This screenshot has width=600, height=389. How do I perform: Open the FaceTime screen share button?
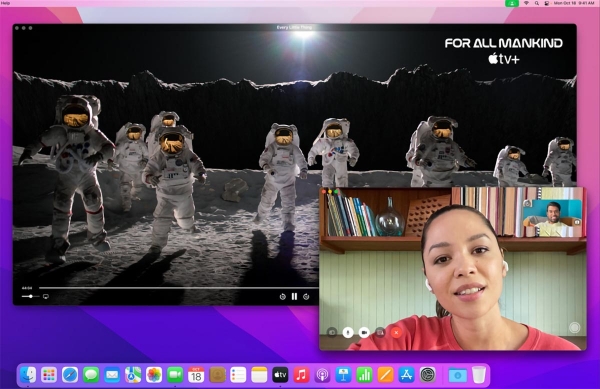pyautogui.click(x=380, y=332)
